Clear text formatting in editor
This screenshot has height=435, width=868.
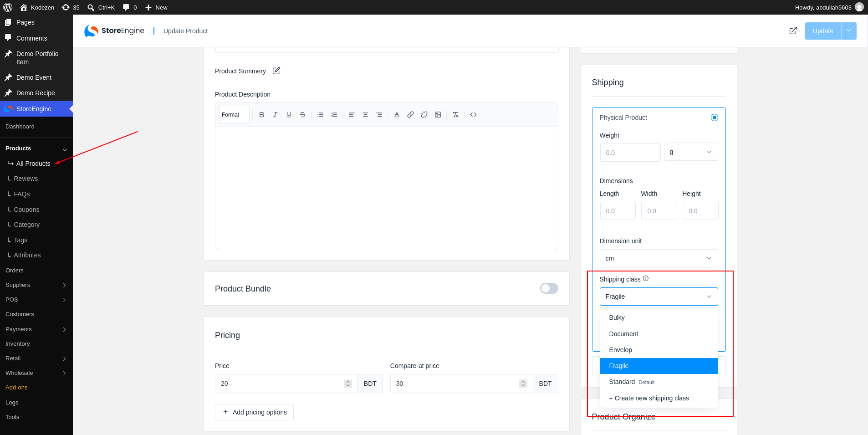[455, 115]
